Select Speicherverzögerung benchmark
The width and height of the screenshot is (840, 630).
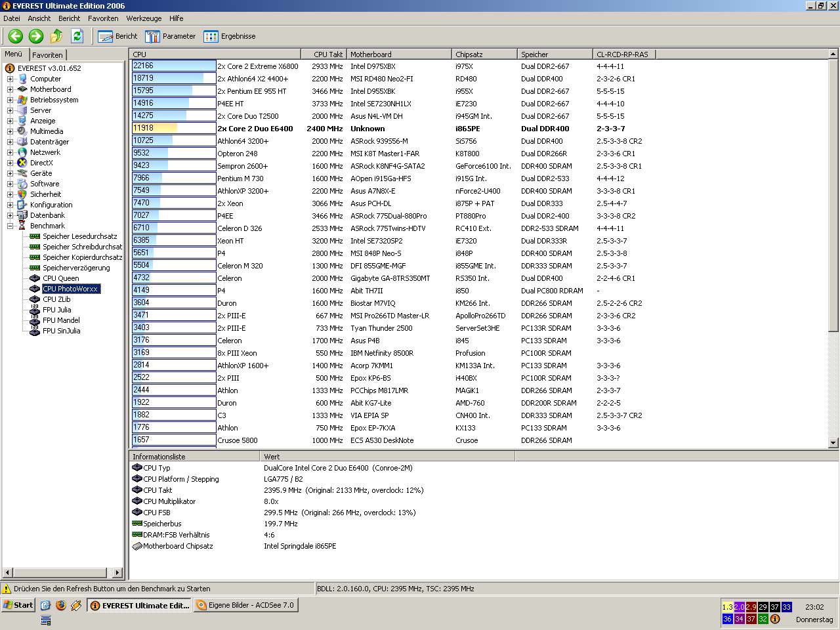pyautogui.click(x=76, y=268)
